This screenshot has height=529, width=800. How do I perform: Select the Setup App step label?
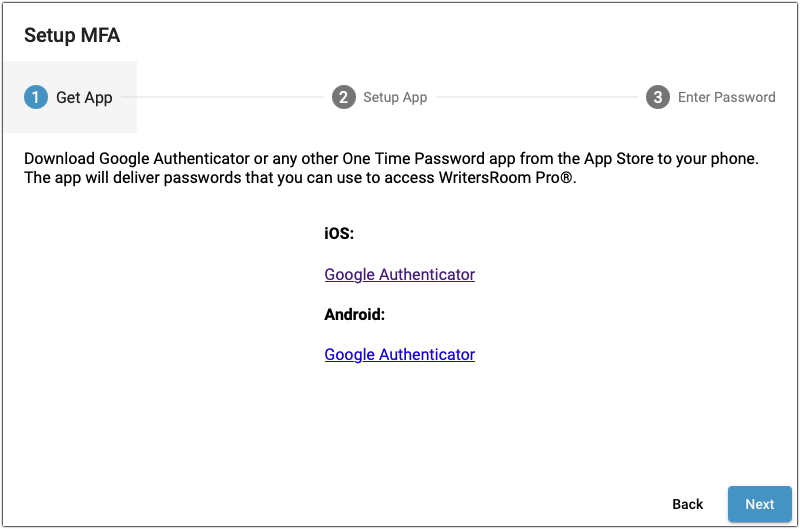[395, 97]
